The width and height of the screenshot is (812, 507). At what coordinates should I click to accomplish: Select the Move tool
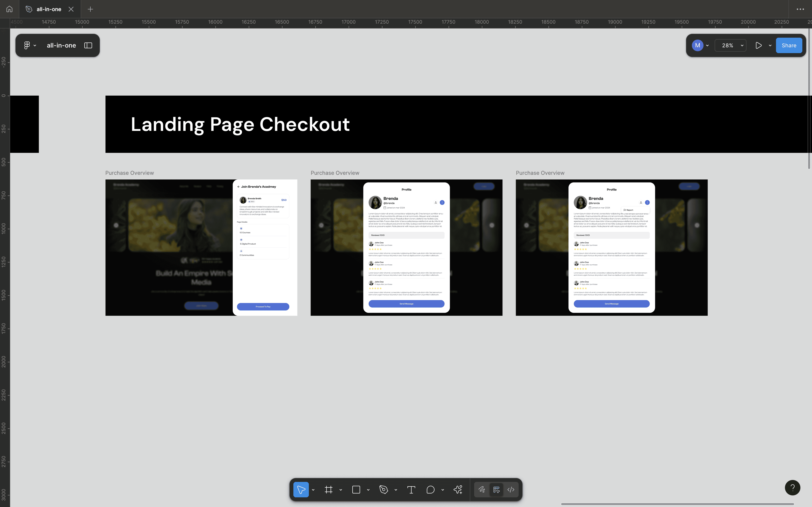pos(301,490)
